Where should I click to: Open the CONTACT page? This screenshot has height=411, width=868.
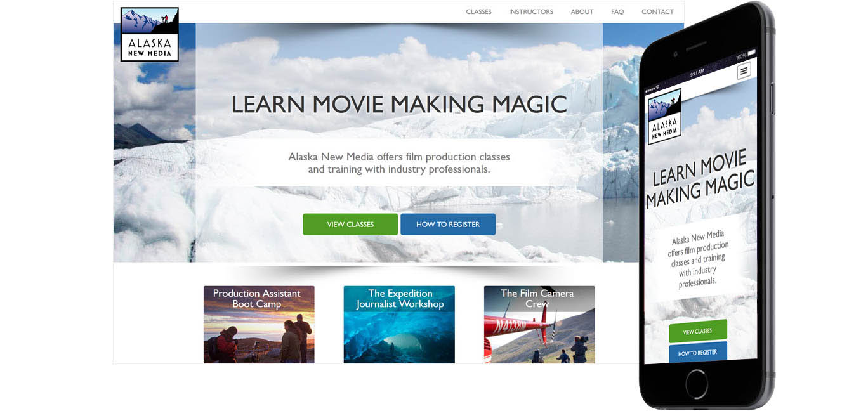(x=657, y=11)
